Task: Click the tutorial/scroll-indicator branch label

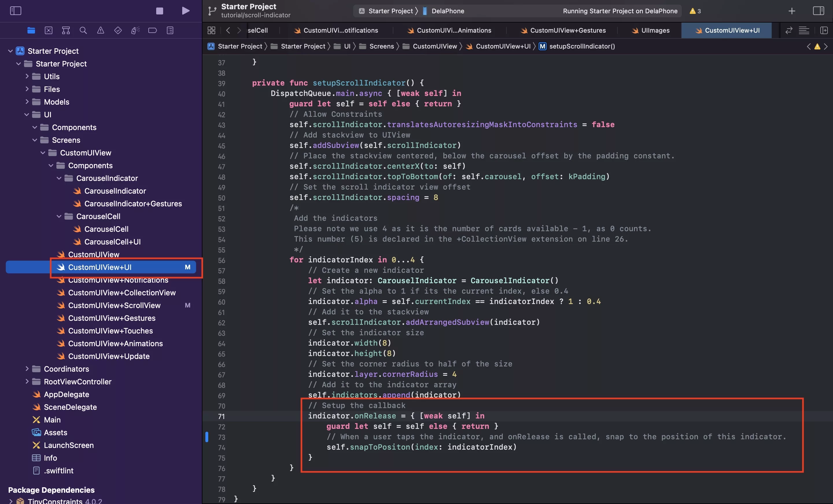Action: (x=256, y=15)
